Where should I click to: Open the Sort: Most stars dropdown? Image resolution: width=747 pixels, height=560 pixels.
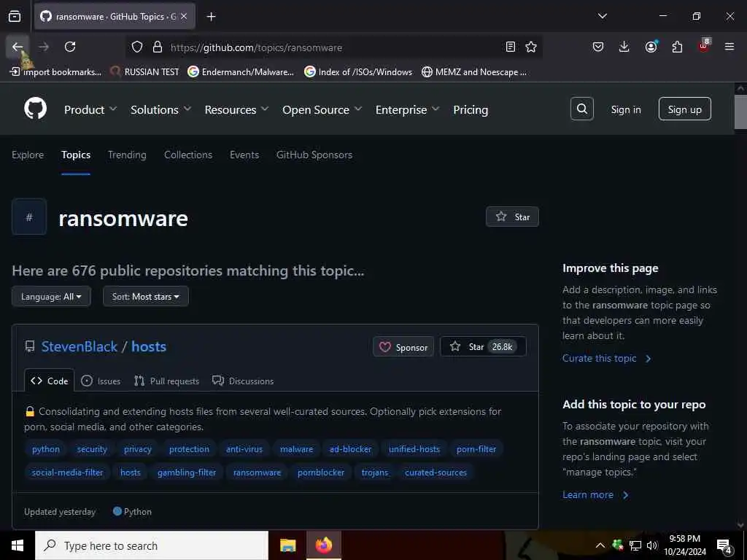coord(146,296)
